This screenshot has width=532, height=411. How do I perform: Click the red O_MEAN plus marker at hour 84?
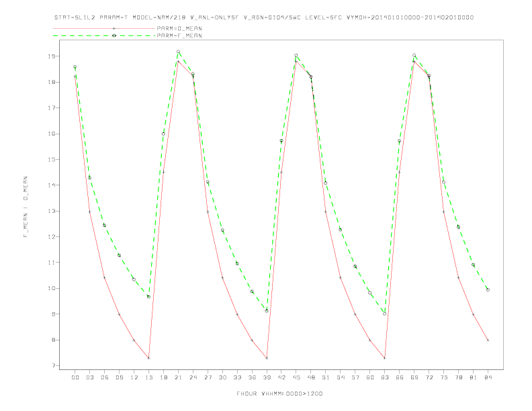click(488, 340)
